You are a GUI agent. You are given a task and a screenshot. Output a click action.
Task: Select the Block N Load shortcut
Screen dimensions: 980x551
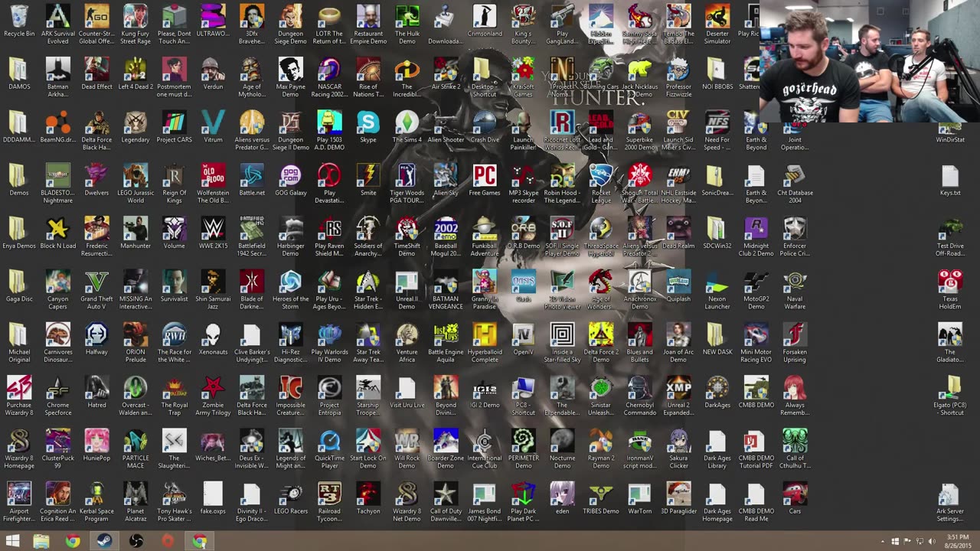tap(57, 233)
